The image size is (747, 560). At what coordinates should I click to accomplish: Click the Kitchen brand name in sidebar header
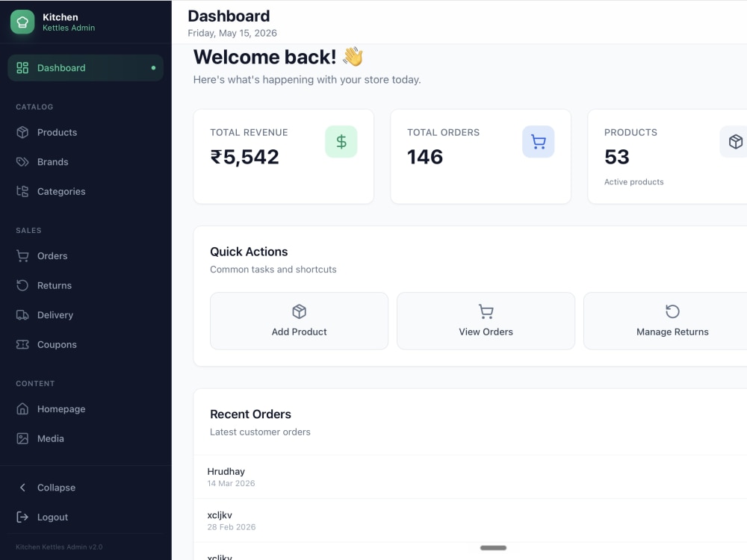[x=60, y=17]
